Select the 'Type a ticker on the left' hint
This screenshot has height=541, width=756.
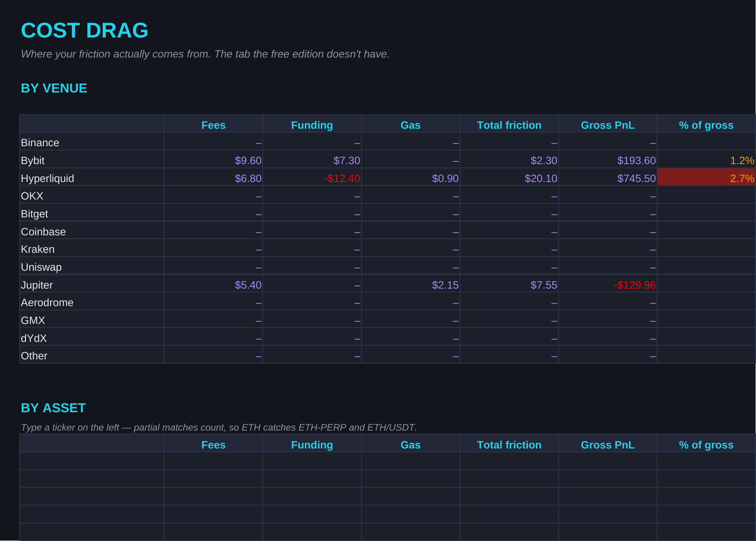(219, 428)
